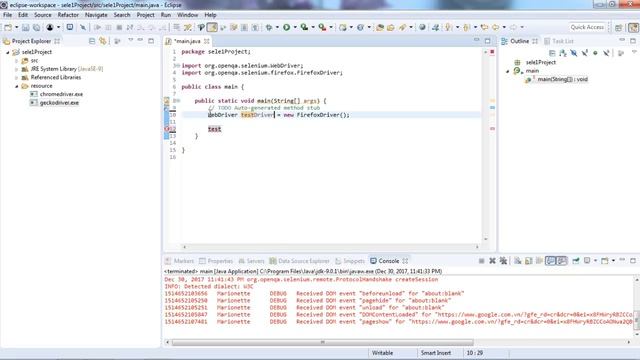Image resolution: width=640 pixels, height=360 pixels.
Task: Toggle Word Wrap in Console toolbar
Action: (x=539, y=261)
